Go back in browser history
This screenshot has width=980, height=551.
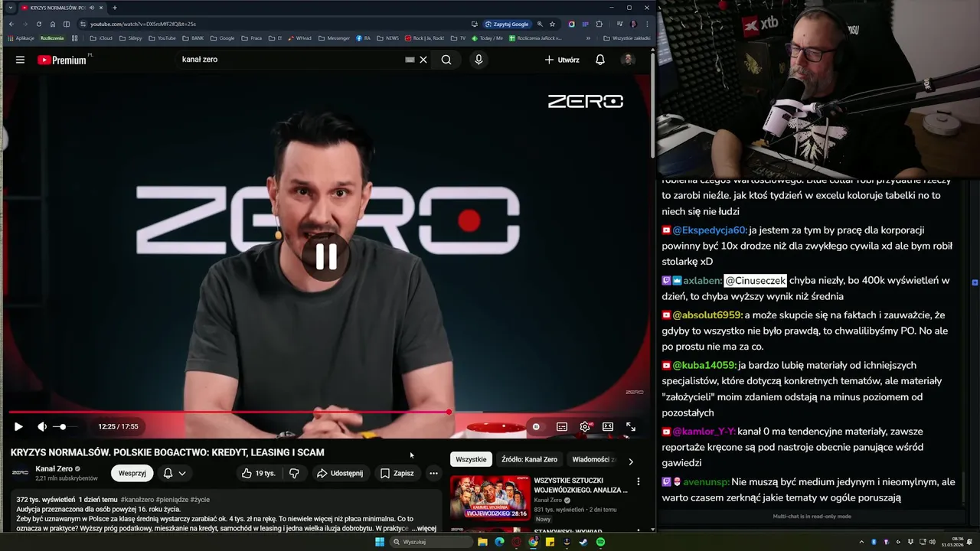11,24
